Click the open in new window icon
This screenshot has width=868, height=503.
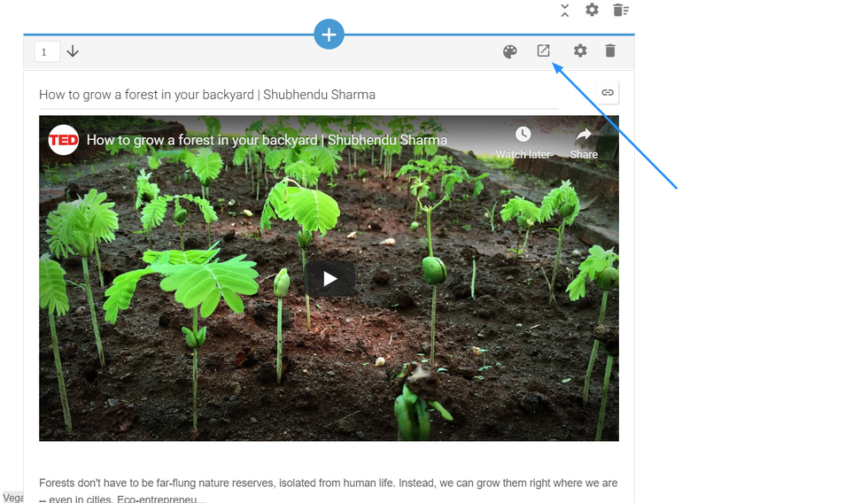(544, 51)
